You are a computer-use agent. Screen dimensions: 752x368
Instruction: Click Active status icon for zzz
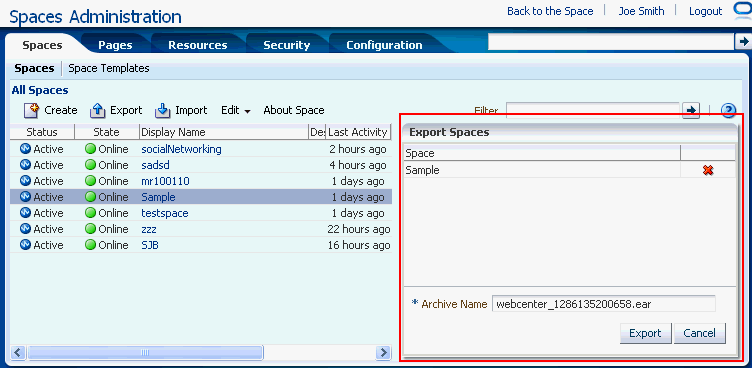click(25, 229)
